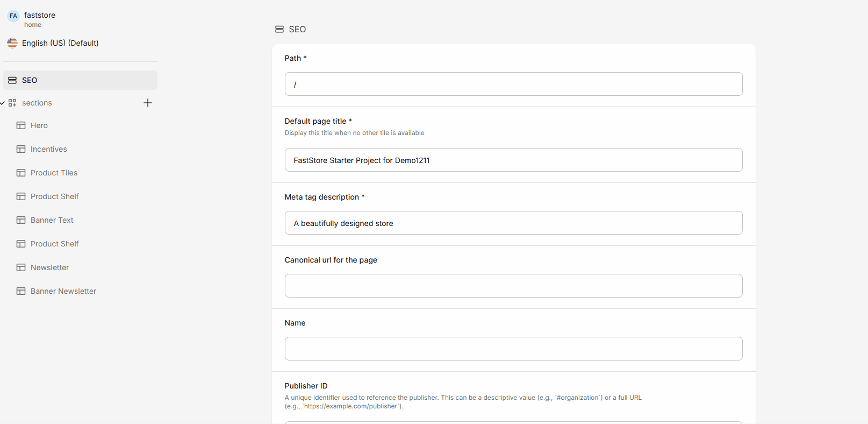Click the FA avatar icon next to faststore

pos(13,16)
